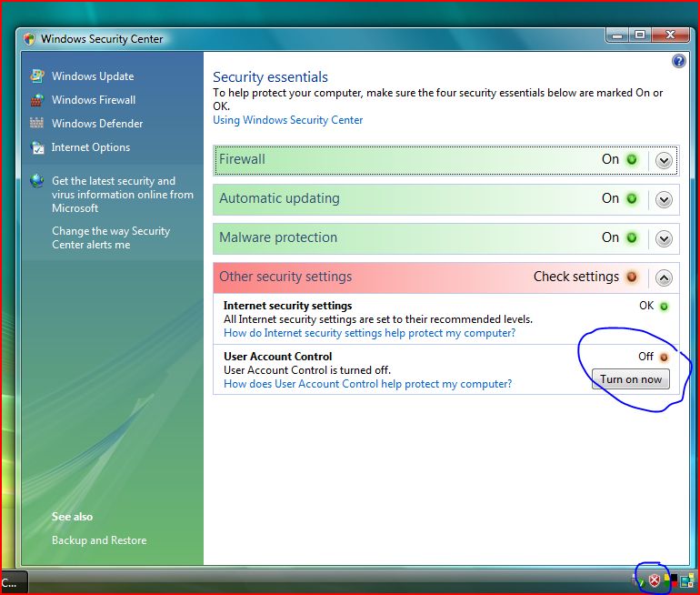Click the Windows Defender castle wall icon
This screenshot has width=700, height=595.
point(37,123)
